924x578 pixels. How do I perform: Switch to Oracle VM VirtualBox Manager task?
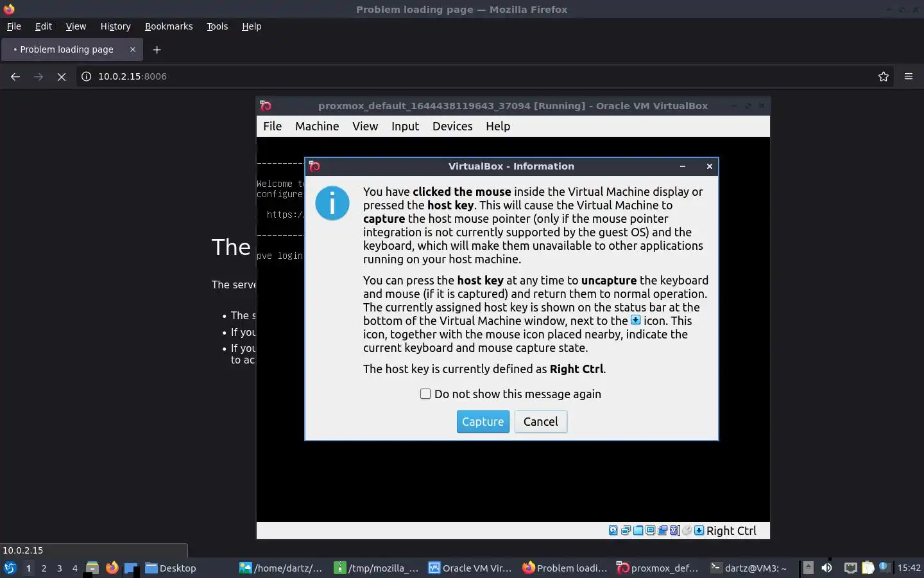tap(472, 568)
